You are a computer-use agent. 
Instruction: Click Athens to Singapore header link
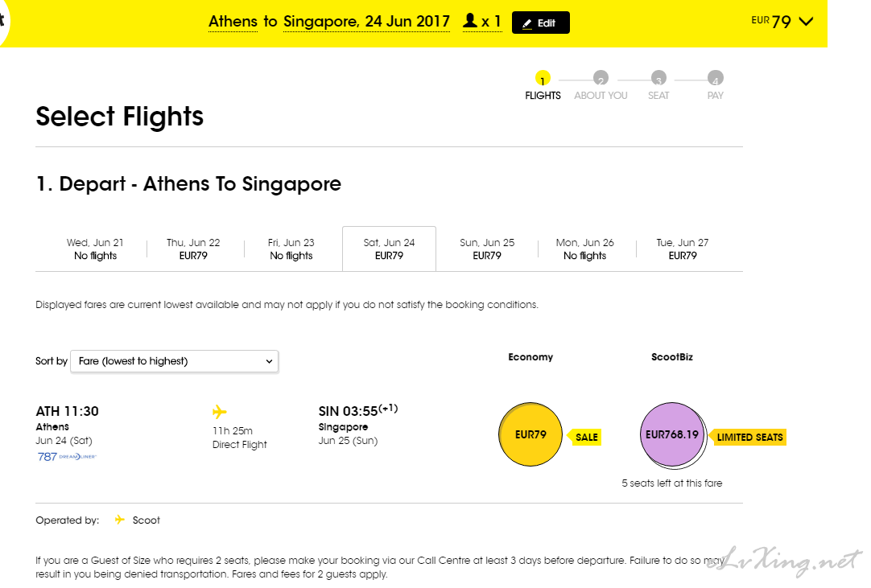pyautogui.click(x=328, y=22)
